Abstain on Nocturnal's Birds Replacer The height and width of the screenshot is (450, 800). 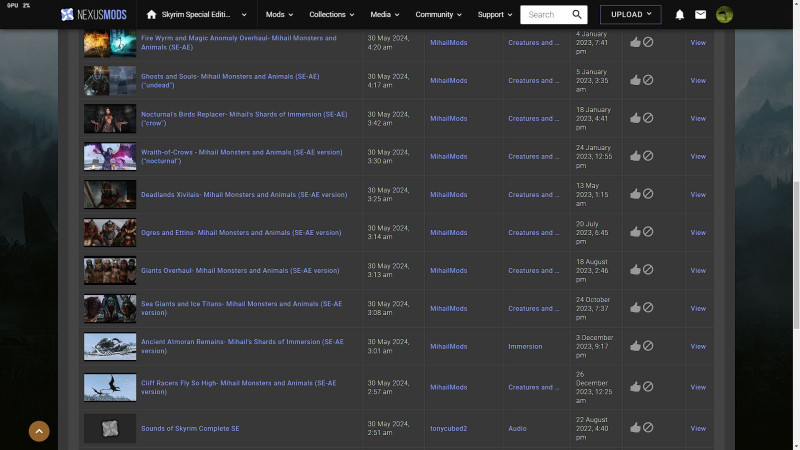tap(648, 117)
